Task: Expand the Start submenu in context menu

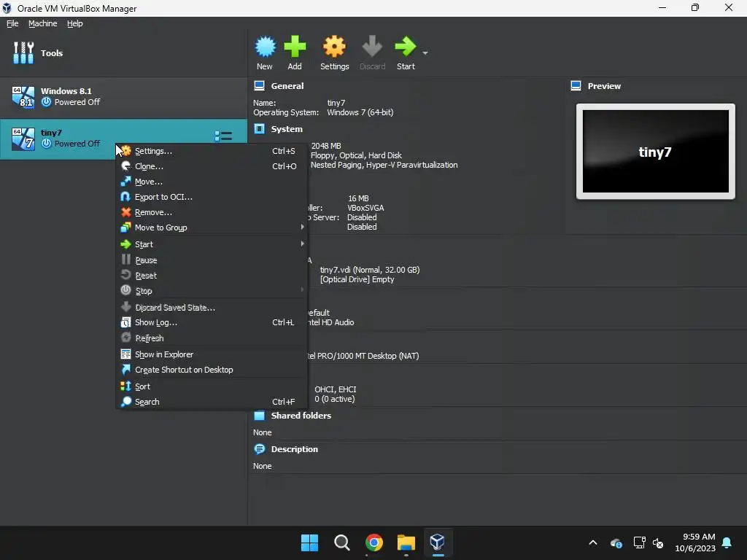Action: (x=211, y=244)
